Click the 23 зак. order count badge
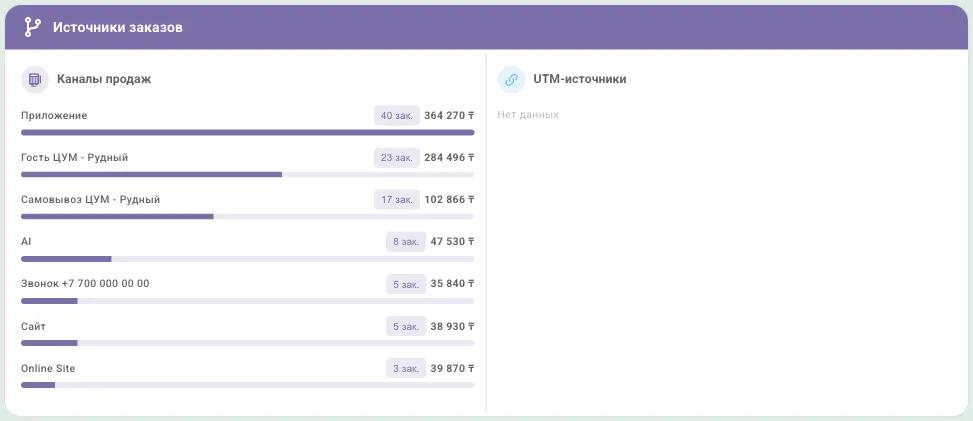The width and height of the screenshot is (973, 421). (x=397, y=158)
